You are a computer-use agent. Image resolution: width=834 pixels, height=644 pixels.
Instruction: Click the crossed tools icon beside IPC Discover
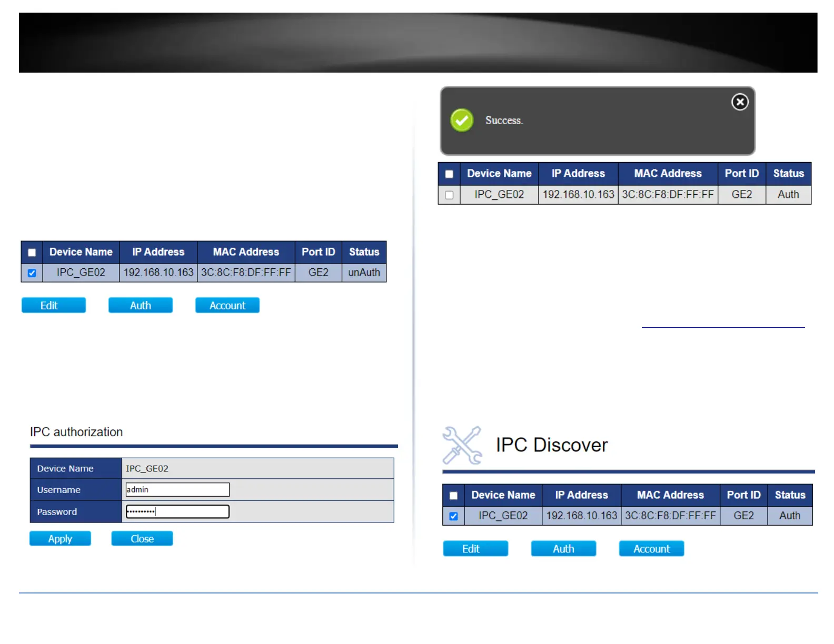(x=462, y=445)
